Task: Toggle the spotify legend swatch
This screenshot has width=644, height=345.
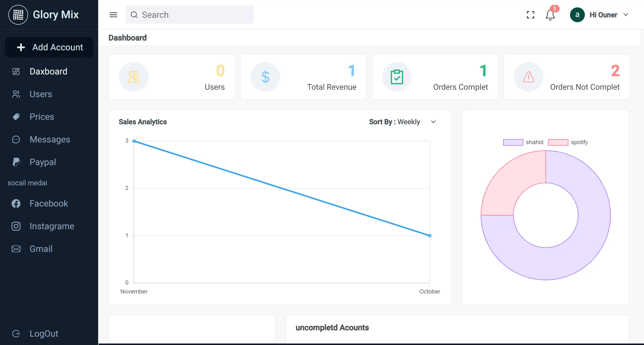Action: click(x=558, y=142)
